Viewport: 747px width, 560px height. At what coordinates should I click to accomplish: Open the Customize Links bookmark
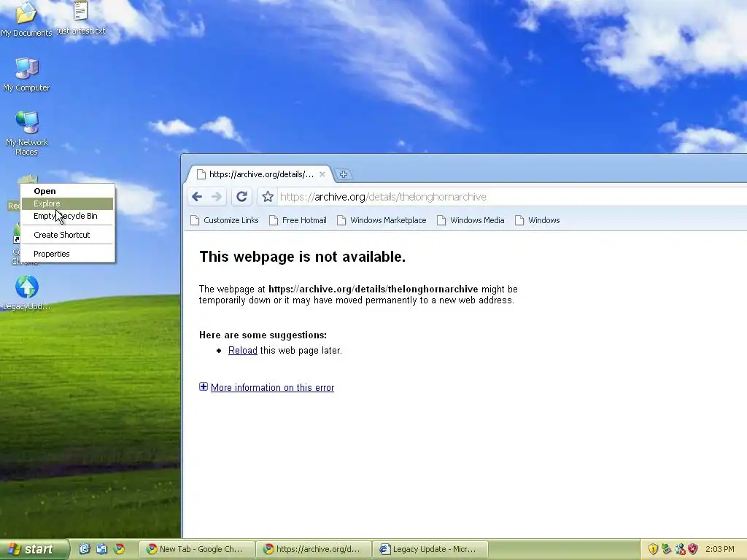(225, 220)
